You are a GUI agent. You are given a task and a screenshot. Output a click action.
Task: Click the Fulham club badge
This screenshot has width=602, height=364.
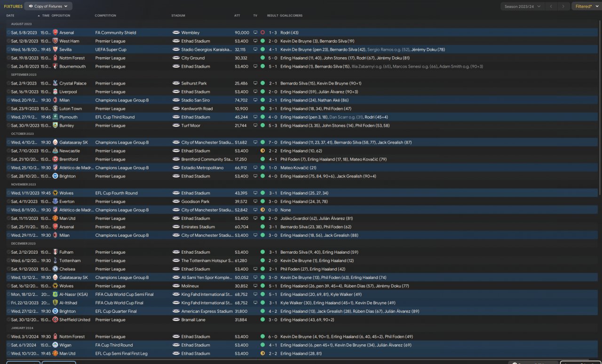(55, 253)
